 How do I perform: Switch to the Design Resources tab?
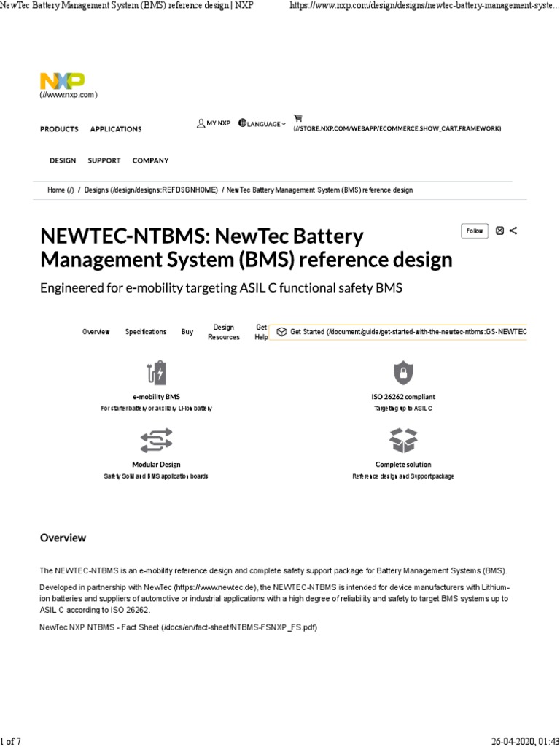pos(223,332)
